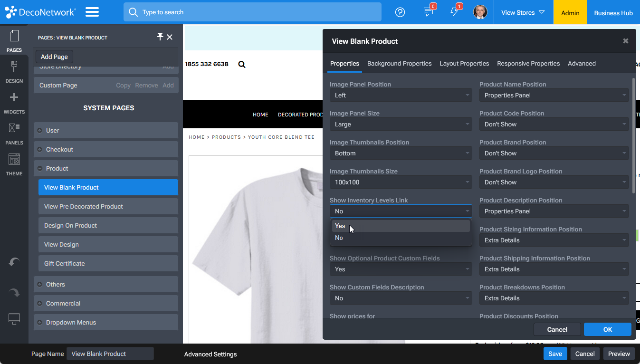The height and width of the screenshot is (364, 640).
Task: Switch to the Background Properties tab
Action: tap(399, 63)
